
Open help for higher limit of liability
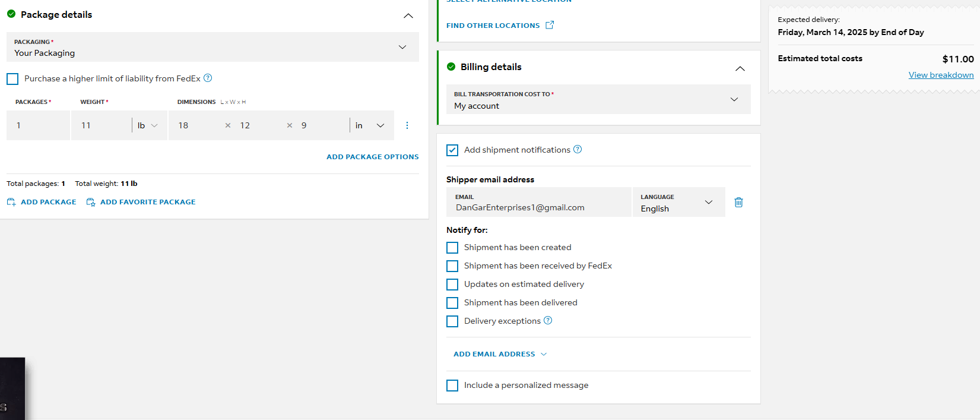(208, 78)
